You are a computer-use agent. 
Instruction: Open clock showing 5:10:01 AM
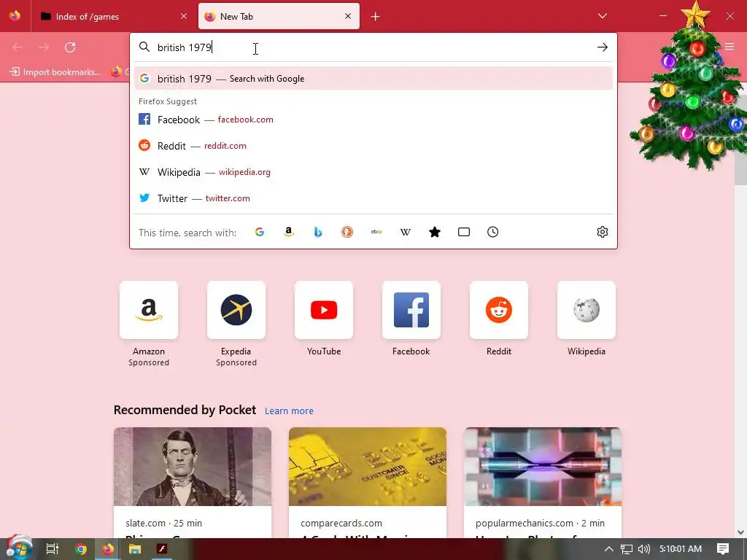[681, 549]
